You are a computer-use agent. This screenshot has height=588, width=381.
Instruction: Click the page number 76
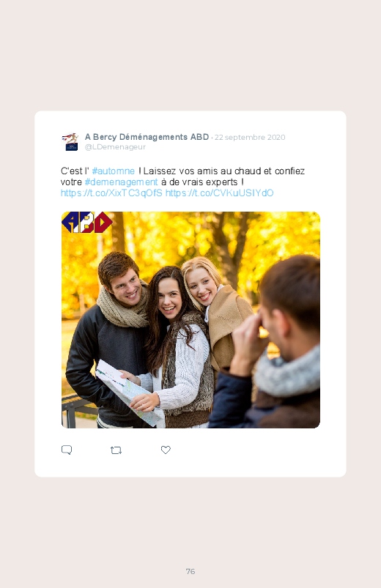190,571
